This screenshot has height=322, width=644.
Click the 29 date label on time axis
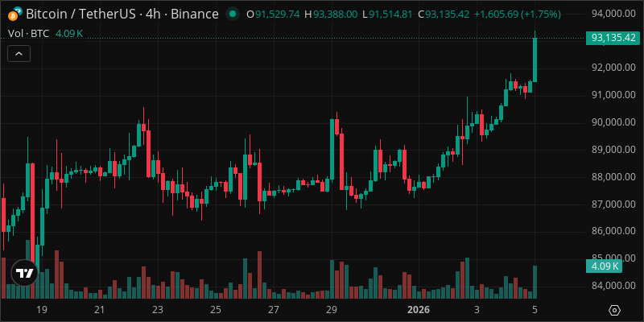tap(332, 310)
